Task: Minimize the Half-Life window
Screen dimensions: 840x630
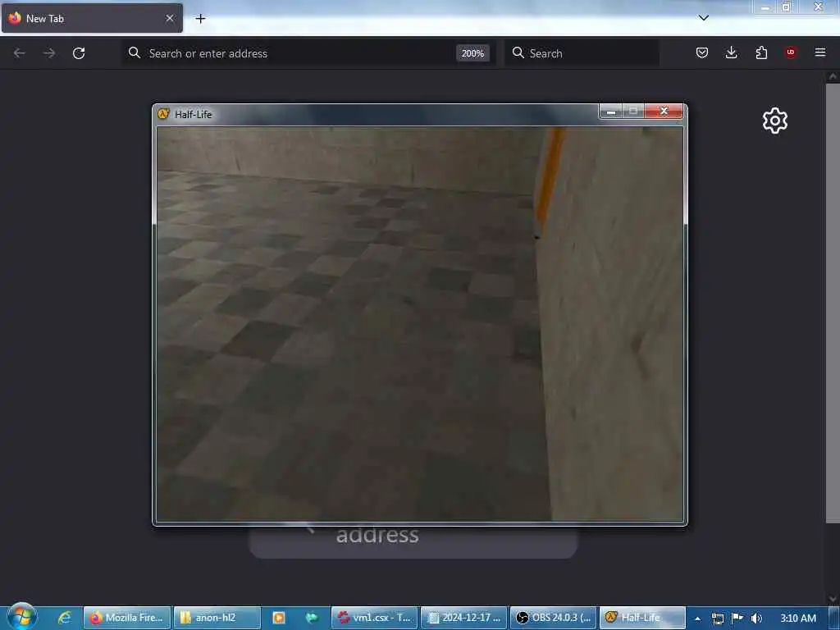Action: 610,111
